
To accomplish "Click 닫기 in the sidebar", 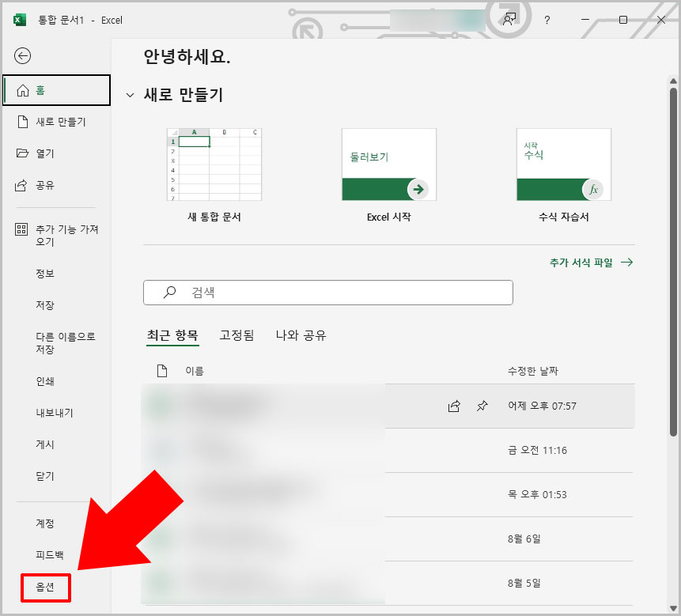I will tap(45, 476).
